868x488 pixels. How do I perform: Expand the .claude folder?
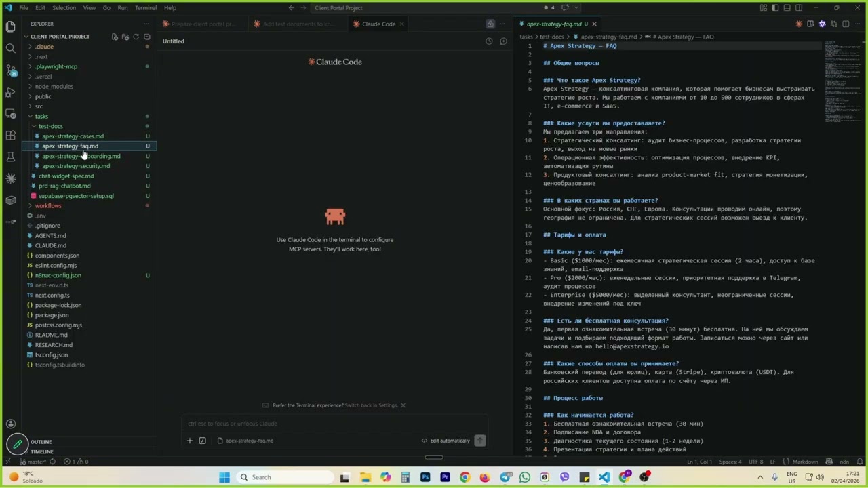89,47
